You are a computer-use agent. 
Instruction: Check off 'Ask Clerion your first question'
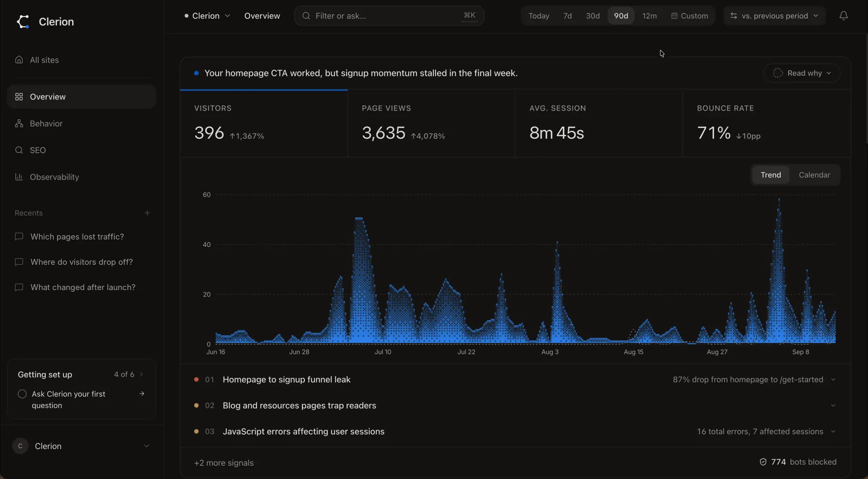(x=22, y=394)
